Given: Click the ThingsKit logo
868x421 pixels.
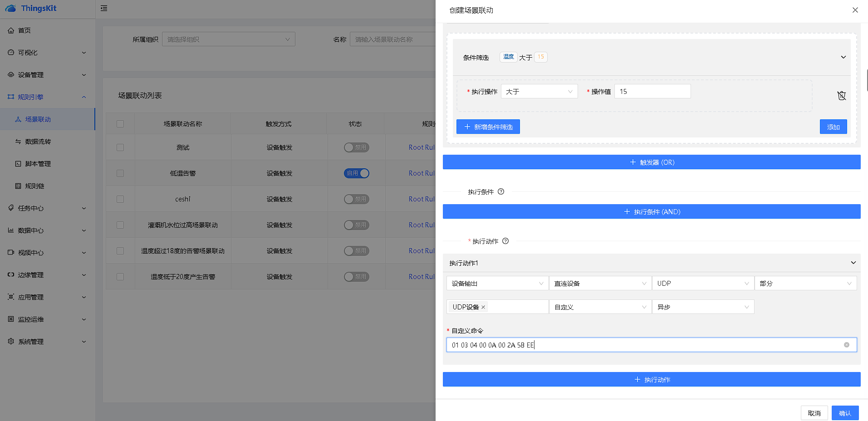Looking at the screenshot, I should 31,9.
